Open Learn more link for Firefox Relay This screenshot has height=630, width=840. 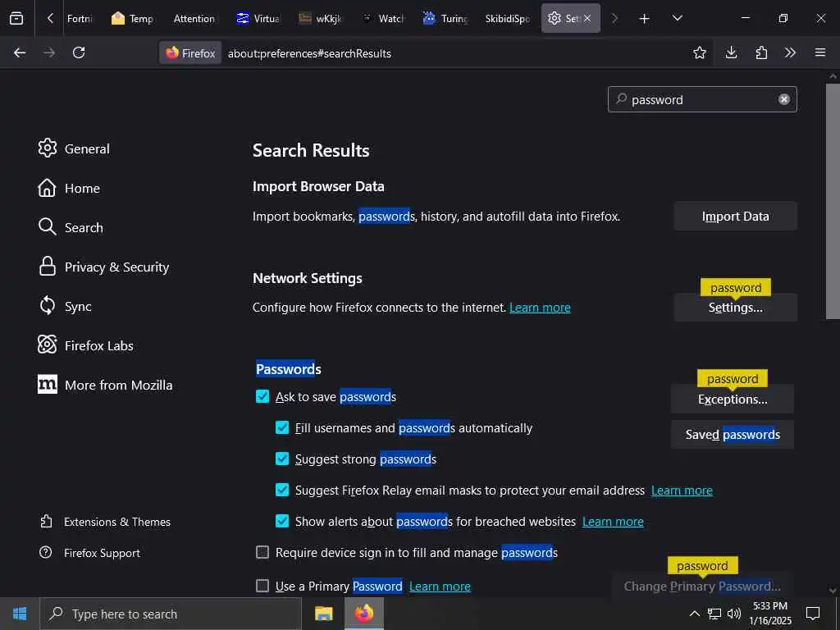click(682, 491)
